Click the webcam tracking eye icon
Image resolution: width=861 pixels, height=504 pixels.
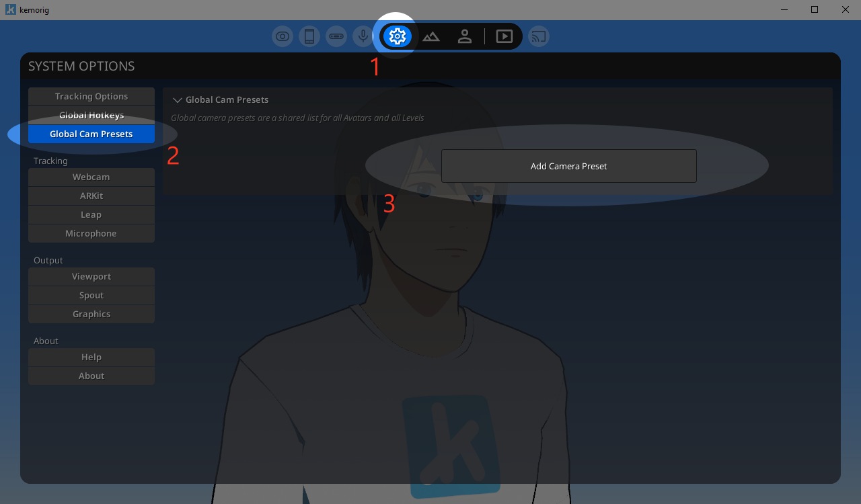283,36
